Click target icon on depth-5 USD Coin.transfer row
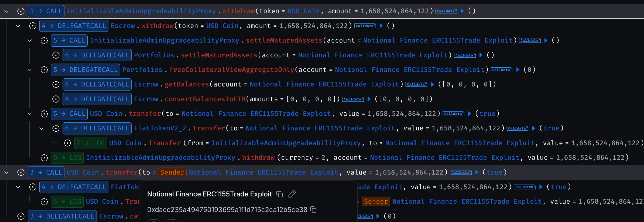This screenshot has width=644, height=222. (44, 114)
